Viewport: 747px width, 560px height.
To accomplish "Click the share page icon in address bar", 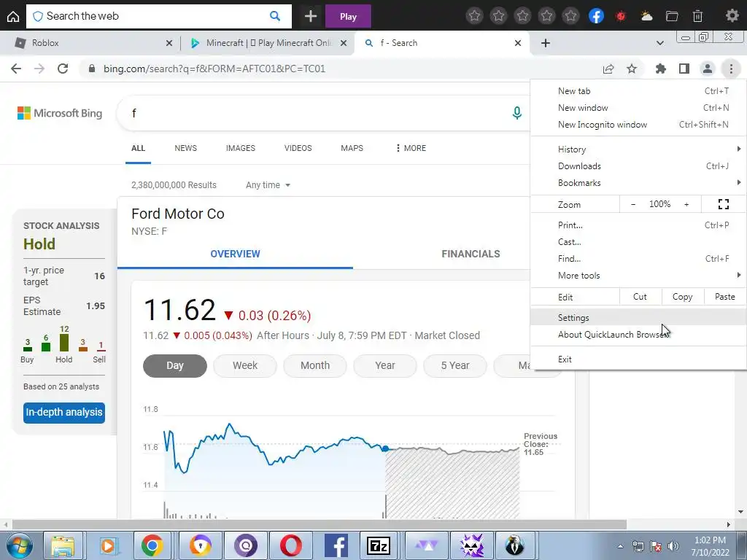I will click(608, 69).
